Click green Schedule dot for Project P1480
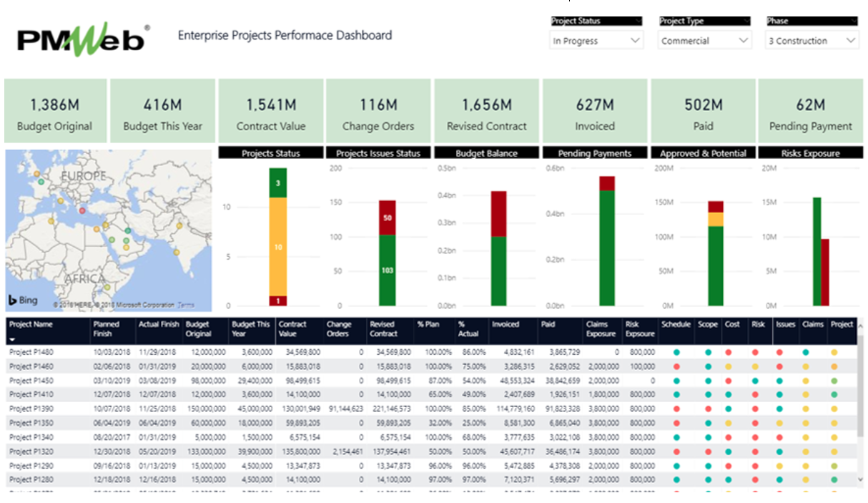 677,352
